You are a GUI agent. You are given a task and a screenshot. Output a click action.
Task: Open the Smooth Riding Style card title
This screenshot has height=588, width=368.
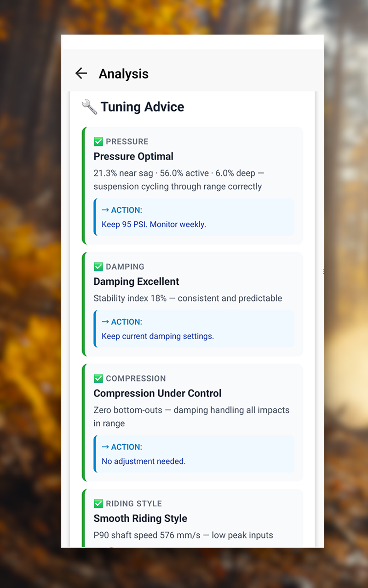click(140, 518)
